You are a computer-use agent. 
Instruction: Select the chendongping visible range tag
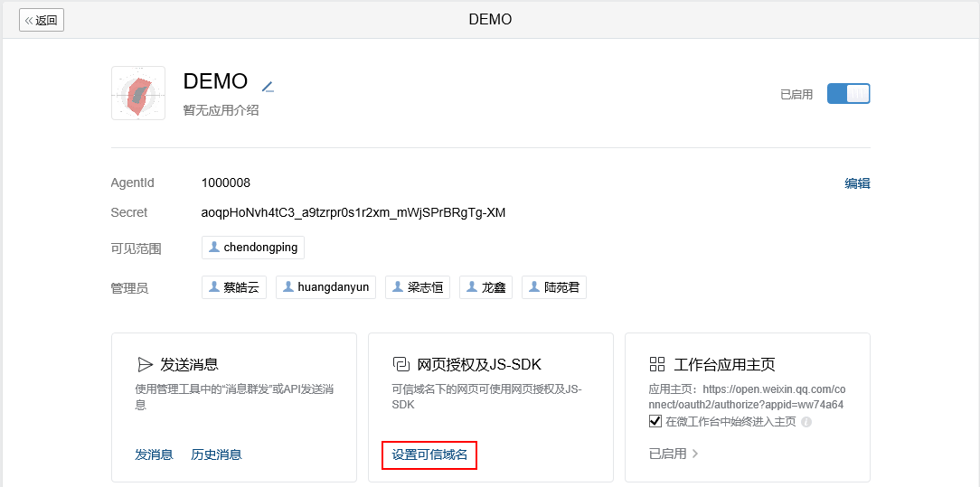tap(253, 248)
